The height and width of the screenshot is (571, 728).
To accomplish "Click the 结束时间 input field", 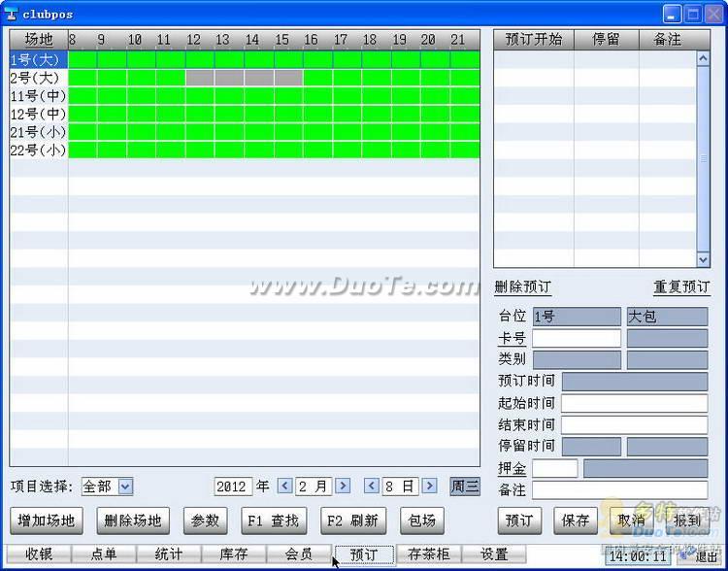I will click(635, 424).
